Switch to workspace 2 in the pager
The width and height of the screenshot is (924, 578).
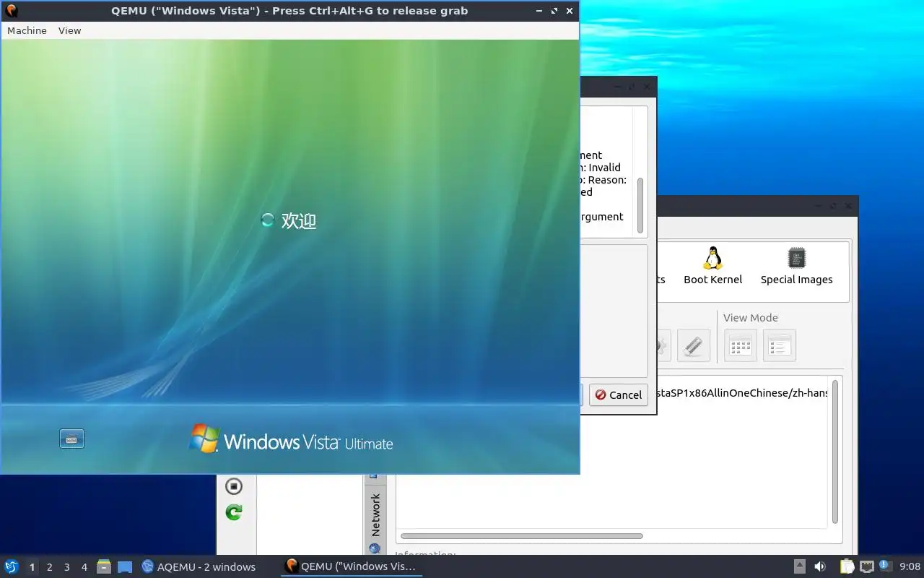(50, 567)
